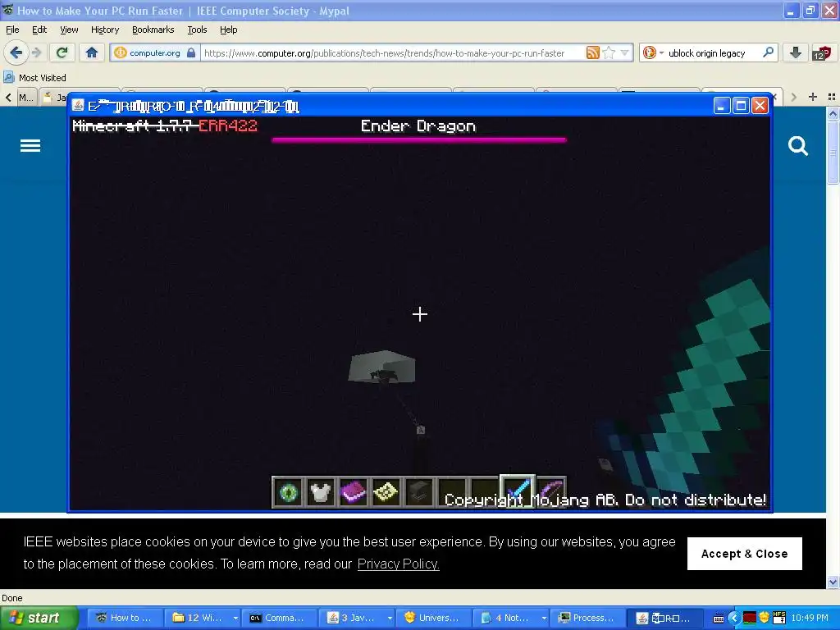The height and width of the screenshot is (630, 840).
Task: Click the browser forward arrow
Action: [x=36, y=52]
